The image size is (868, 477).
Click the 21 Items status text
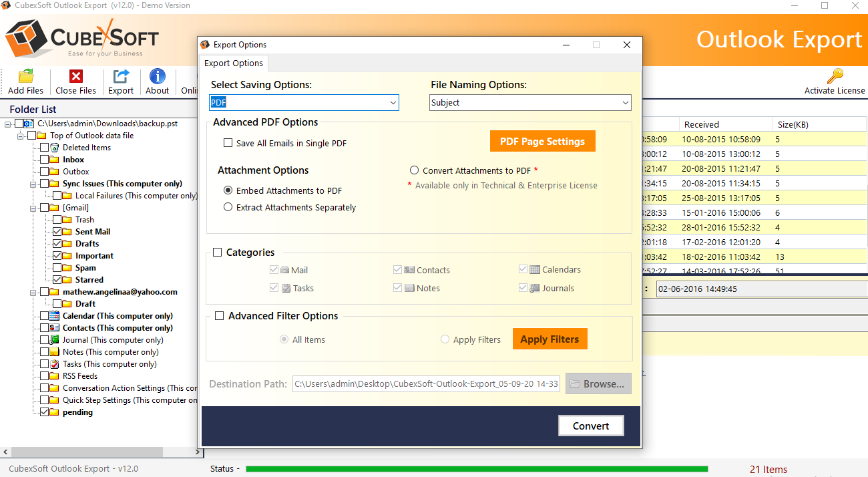(x=769, y=469)
